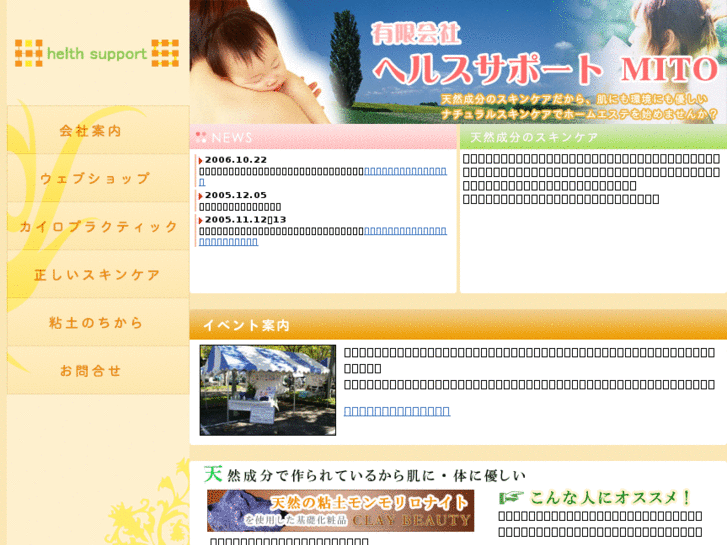Click the red arrow beside 2005.12.05
This screenshot has height=545, width=727.
(201, 196)
